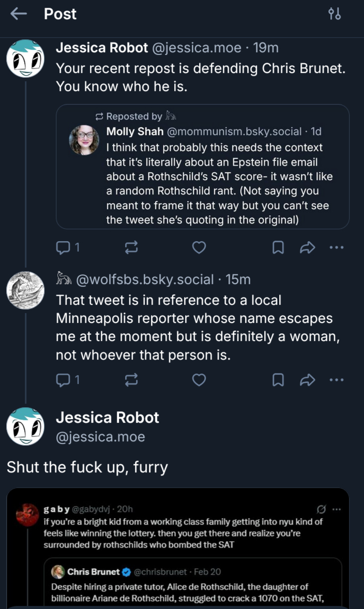Go back using the left arrow
The height and width of the screenshot is (609, 364).
click(x=19, y=14)
